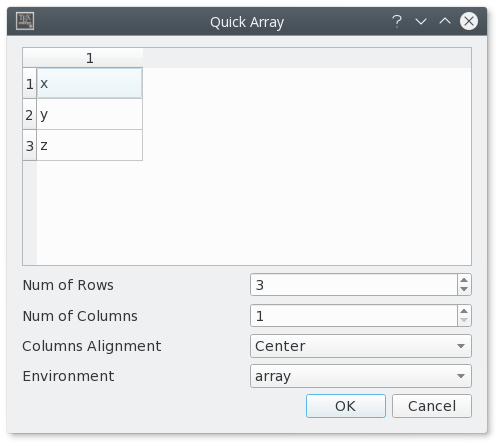The width and height of the screenshot is (500, 446).
Task: Select row 3 via its row header
Action: coord(29,145)
